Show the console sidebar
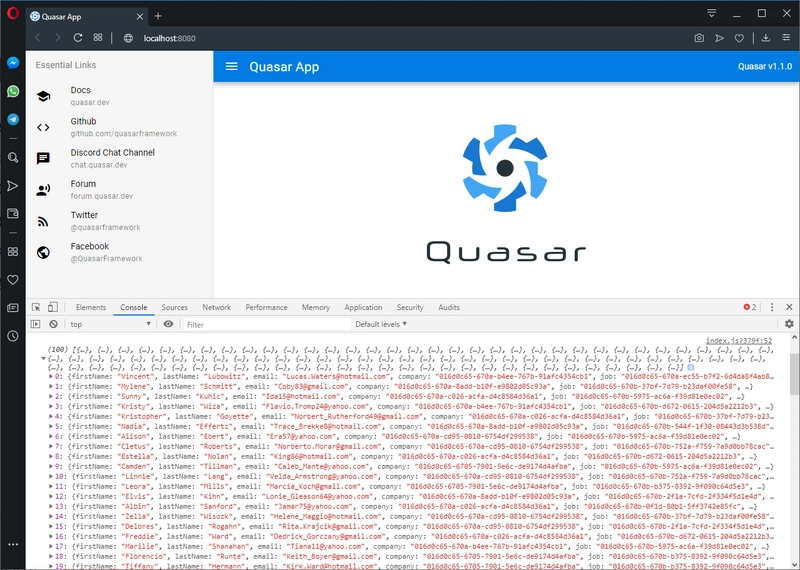The height and width of the screenshot is (570, 800). point(35,324)
